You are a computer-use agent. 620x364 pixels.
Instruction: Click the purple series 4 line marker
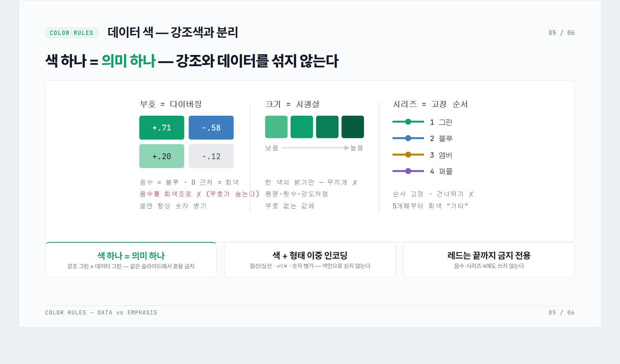[x=408, y=171]
